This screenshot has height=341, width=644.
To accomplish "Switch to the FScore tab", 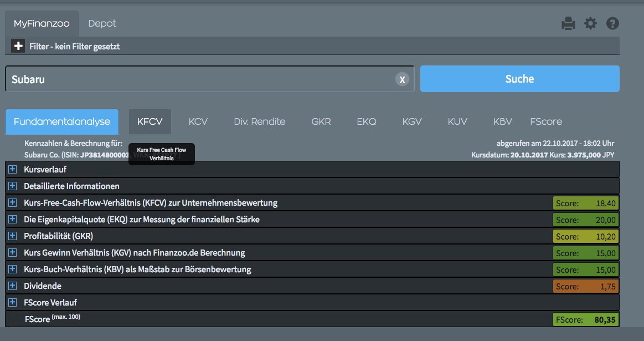I will point(545,121).
